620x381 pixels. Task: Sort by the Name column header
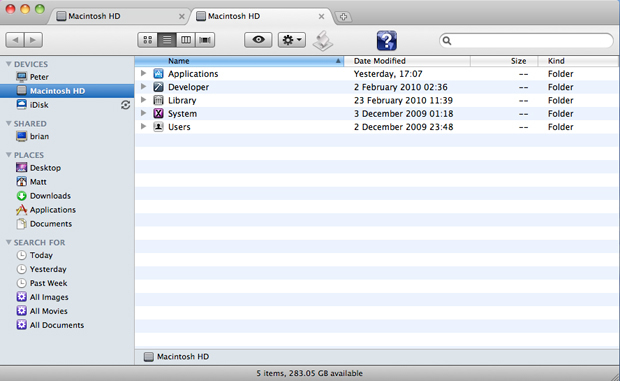[x=239, y=61]
